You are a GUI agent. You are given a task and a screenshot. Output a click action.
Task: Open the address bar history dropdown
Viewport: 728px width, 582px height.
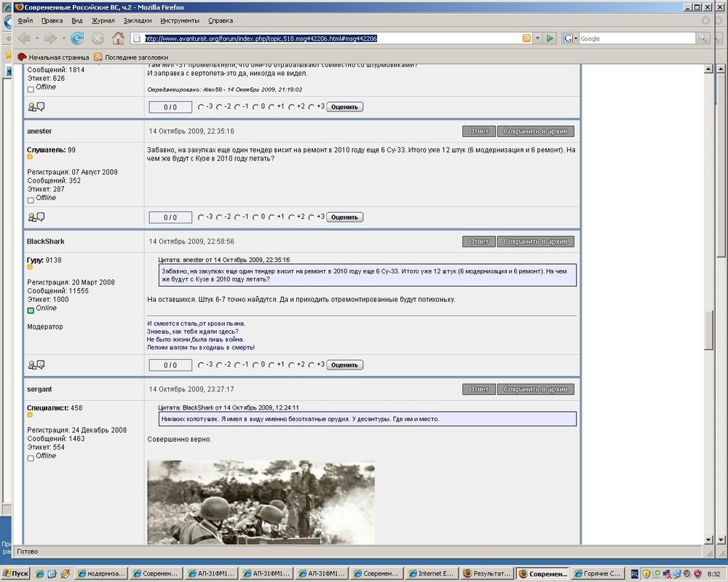click(x=537, y=39)
